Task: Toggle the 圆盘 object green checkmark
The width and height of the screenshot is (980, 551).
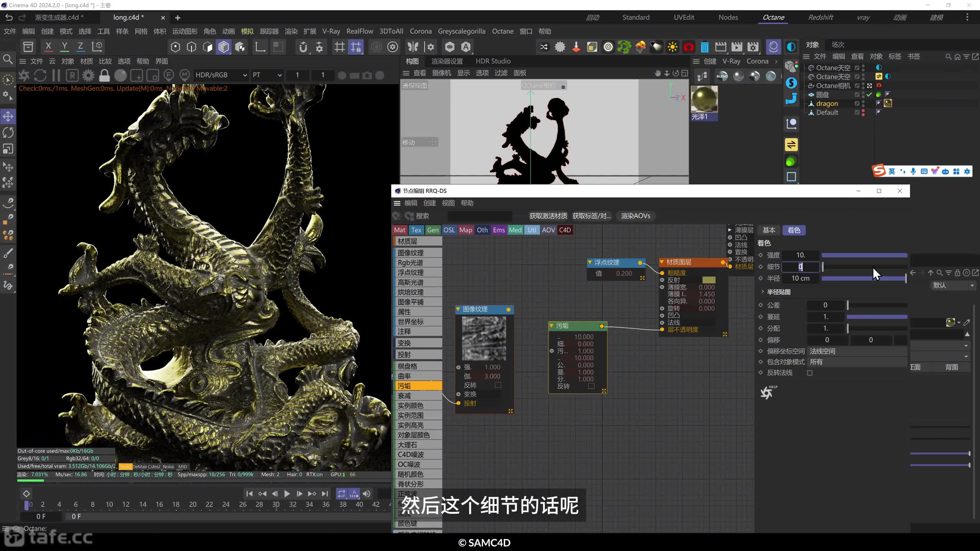Action: click(869, 95)
